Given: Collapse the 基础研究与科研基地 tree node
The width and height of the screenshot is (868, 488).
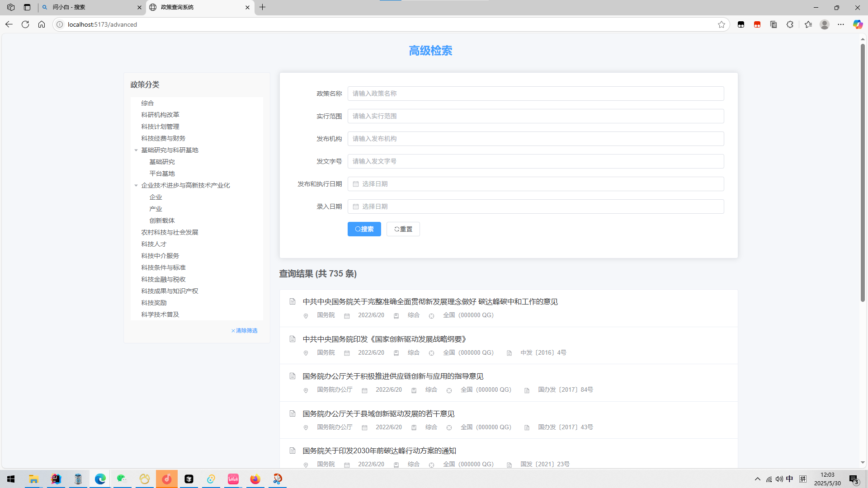Looking at the screenshot, I should click(136, 150).
